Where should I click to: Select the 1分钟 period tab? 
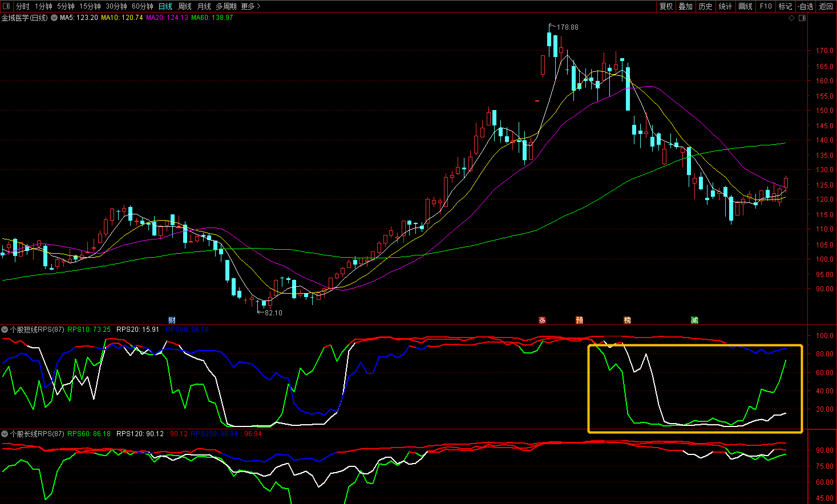[43, 6]
